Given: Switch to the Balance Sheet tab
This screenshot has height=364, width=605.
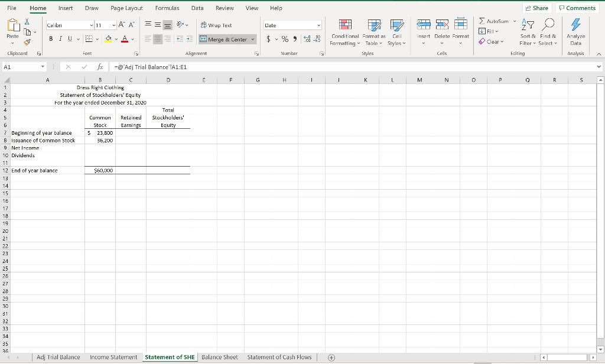Looking at the screenshot, I should pos(219,357).
